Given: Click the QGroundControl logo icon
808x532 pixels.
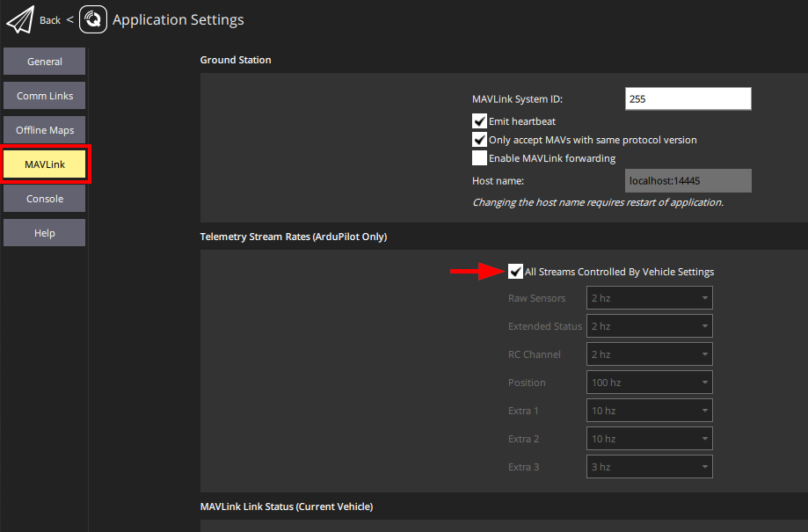Looking at the screenshot, I should 92,18.
